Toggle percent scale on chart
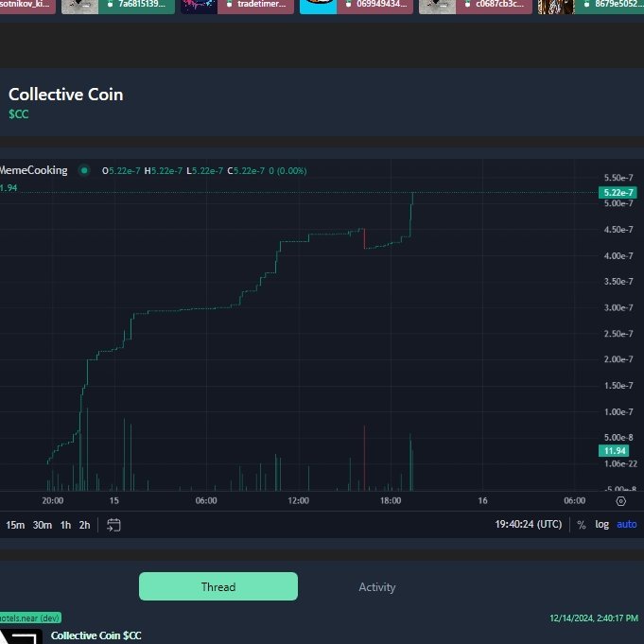Image resolution: width=644 pixels, height=644 pixels. [x=582, y=525]
